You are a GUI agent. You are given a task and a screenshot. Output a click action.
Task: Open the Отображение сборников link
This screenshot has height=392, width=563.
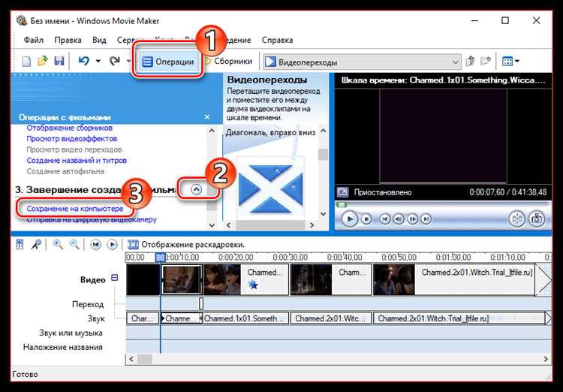point(69,128)
